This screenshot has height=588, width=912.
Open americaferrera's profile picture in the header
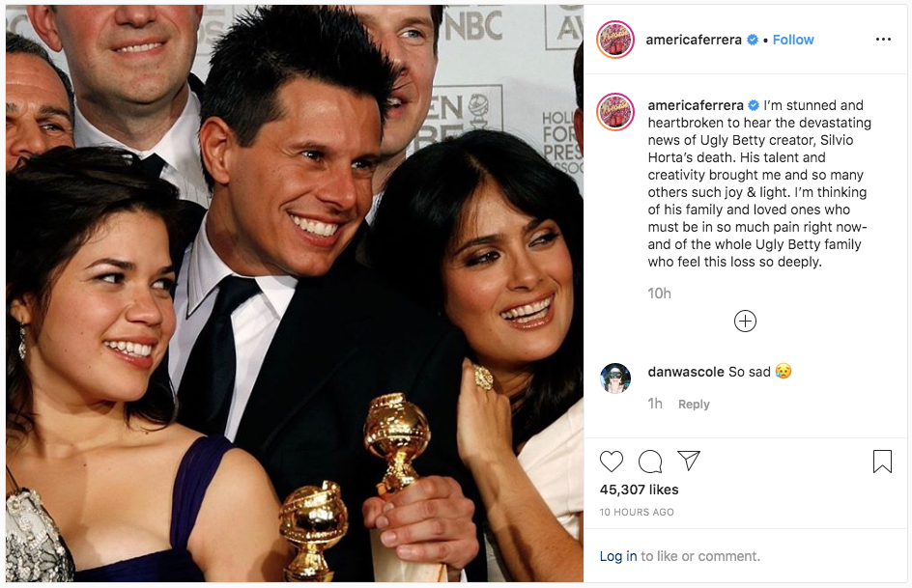[615, 40]
